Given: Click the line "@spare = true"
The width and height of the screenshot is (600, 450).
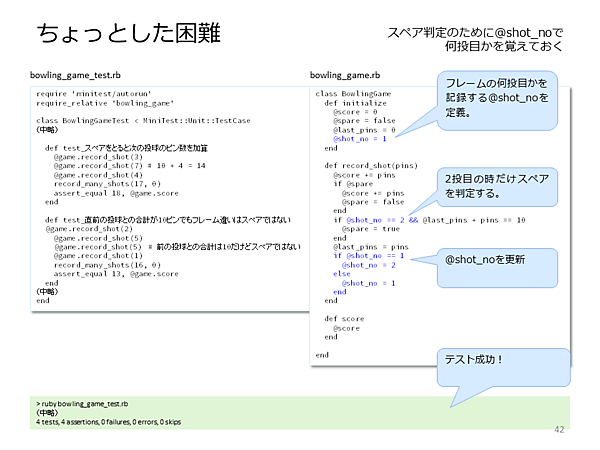Looking at the screenshot, I should (x=371, y=229).
